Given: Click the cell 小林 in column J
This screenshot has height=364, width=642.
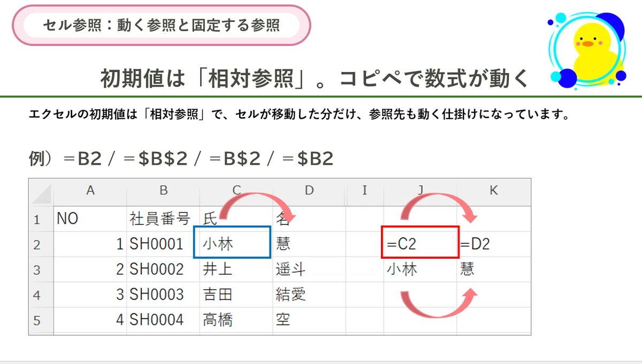Looking at the screenshot, I should pos(420,269).
